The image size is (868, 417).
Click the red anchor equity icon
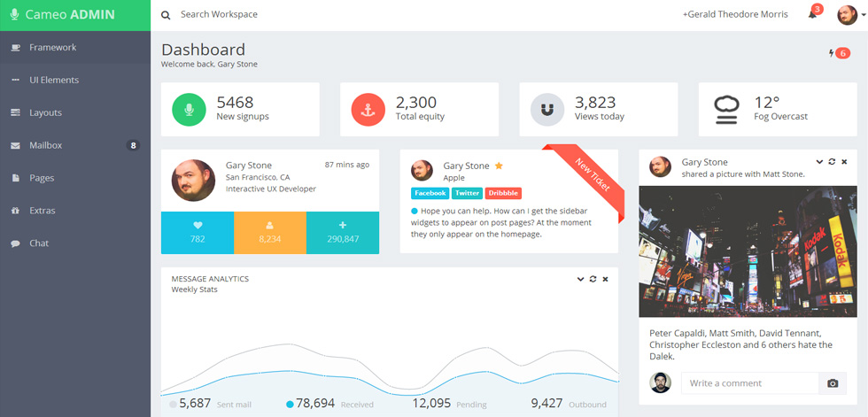click(x=368, y=110)
